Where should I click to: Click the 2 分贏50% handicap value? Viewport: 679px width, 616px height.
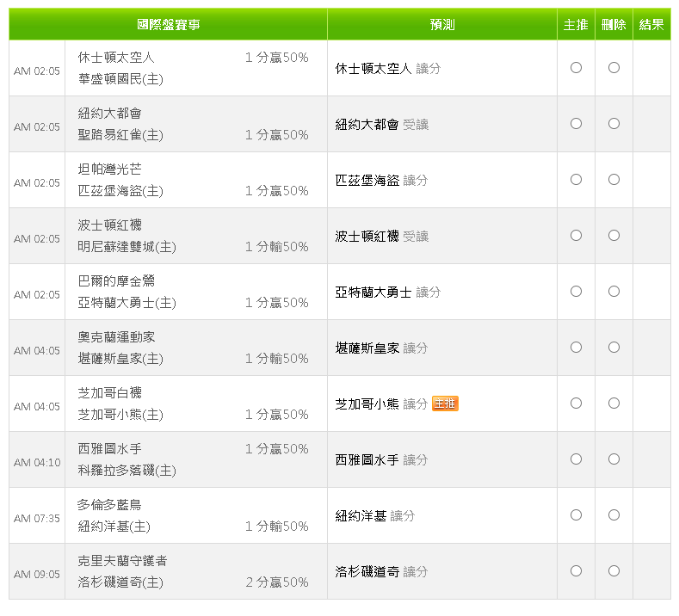coord(277,582)
